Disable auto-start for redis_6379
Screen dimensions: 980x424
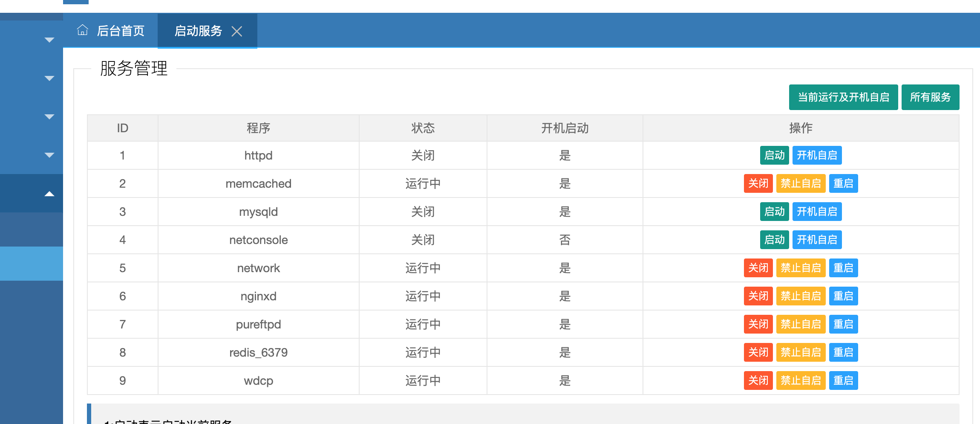(x=801, y=352)
